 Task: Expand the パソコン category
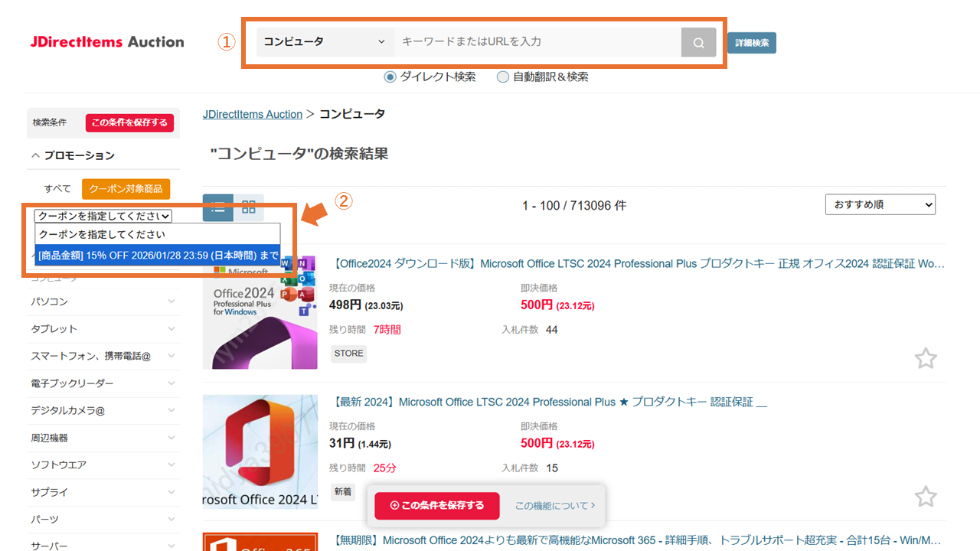tap(171, 302)
